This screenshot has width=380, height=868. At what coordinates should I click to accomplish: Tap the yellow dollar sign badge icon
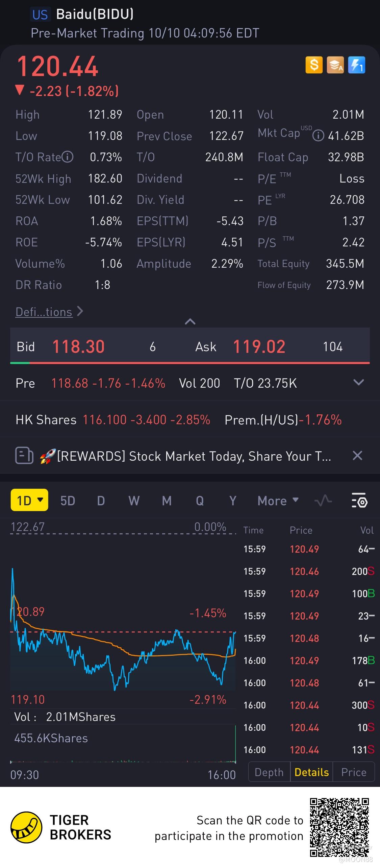(x=314, y=65)
